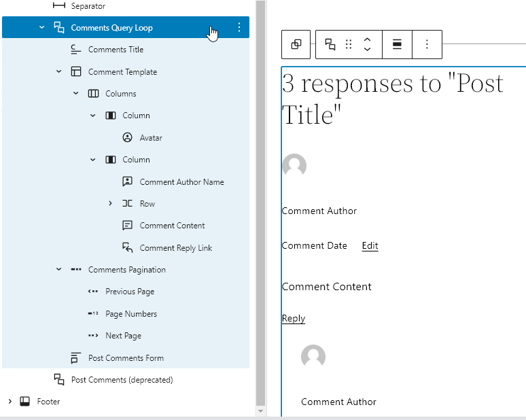Click the list view vertical scrollbar

point(260,204)
